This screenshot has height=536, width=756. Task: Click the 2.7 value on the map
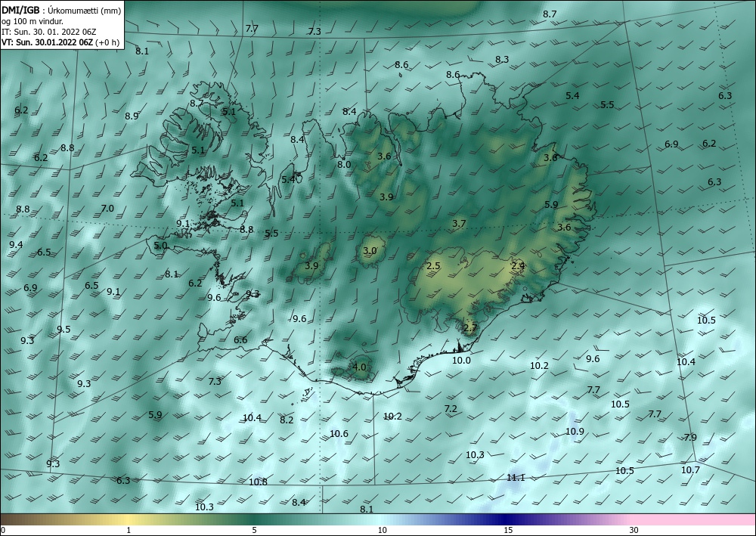point(470,328)
